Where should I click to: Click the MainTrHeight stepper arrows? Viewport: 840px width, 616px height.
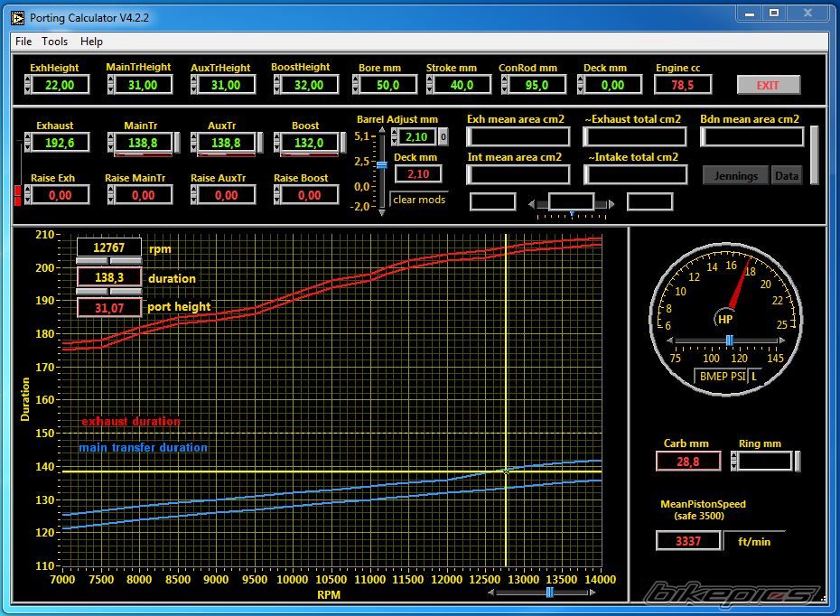tap(111, 85)
